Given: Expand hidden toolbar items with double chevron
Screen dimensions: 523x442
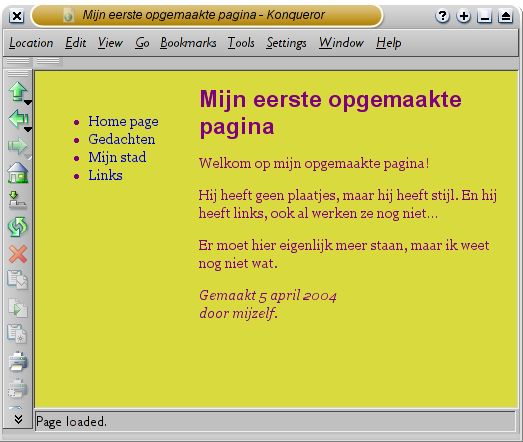Looking at the screenshot, I should coord(18,419).
